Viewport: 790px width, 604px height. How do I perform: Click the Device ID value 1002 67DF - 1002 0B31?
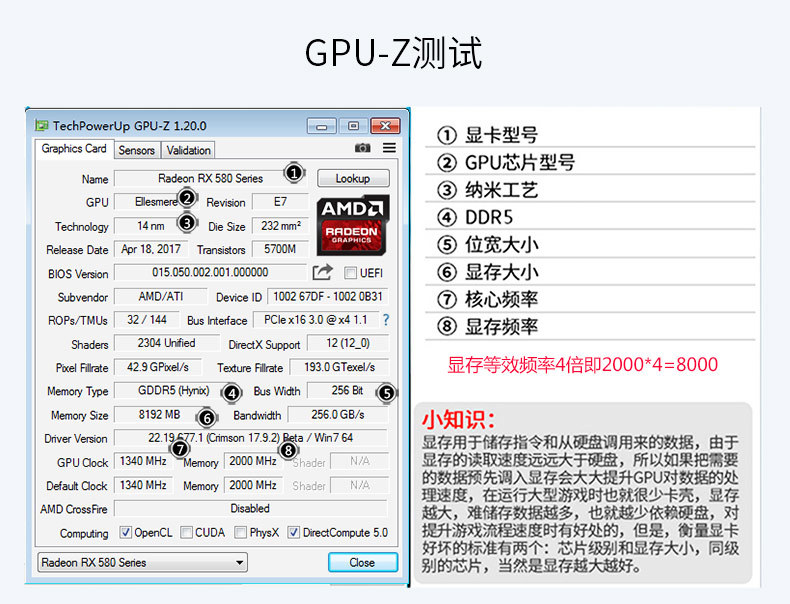pyautogui.click(x=328, y=296)
